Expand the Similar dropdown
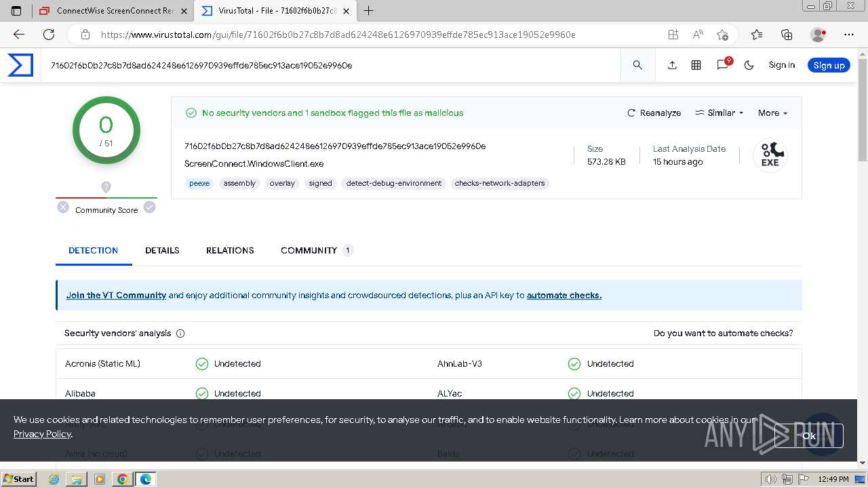This screenshot has width=868, height=488. (x=719, y=113)
